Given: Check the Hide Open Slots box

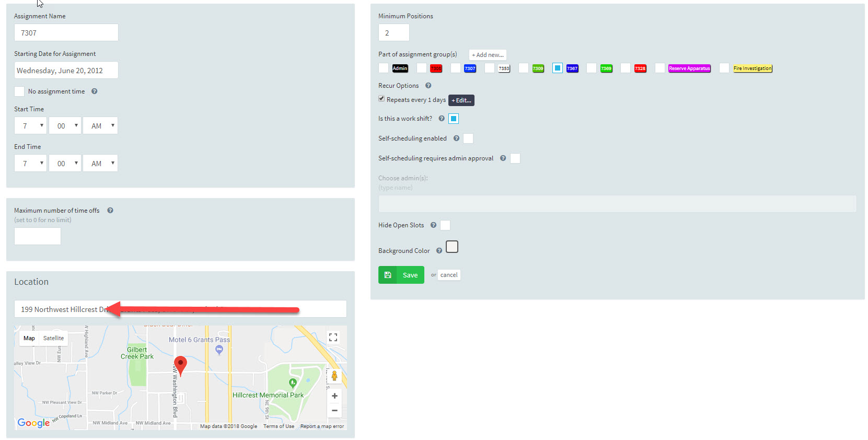Looking at the screenshot, I should 445,225.
